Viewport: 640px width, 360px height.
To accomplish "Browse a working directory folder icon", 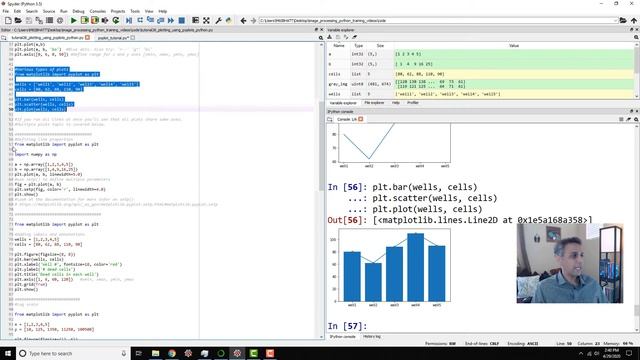I will (623, 20).
